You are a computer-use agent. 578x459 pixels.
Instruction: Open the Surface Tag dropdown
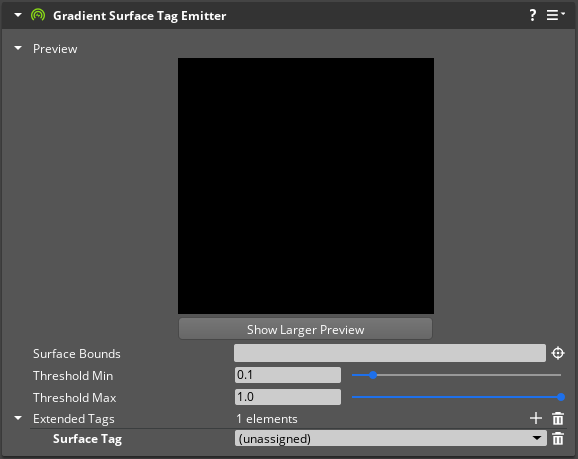pos(390,438)
